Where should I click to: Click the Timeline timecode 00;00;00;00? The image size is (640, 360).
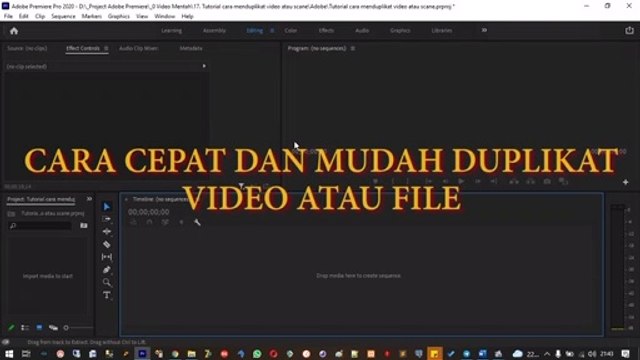149,212
